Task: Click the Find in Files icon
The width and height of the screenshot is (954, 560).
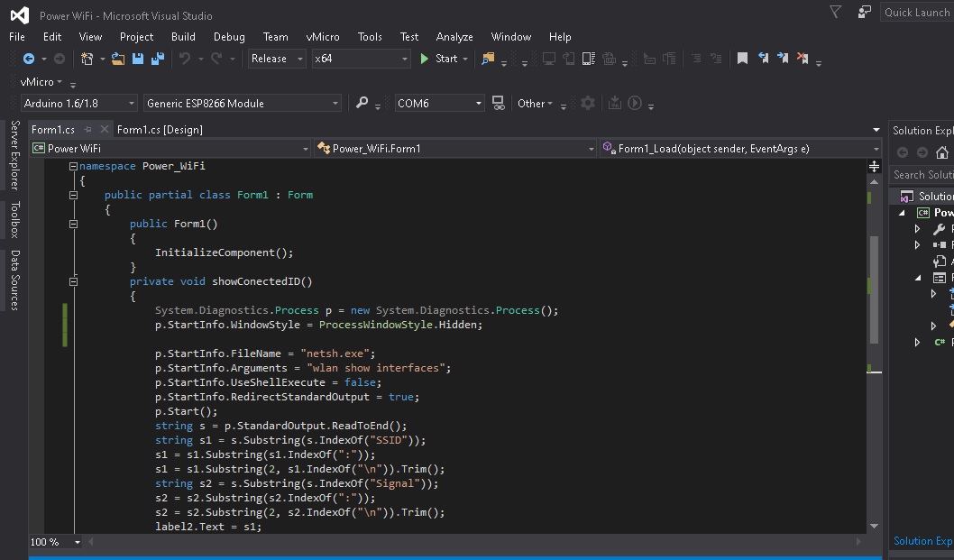Action: click(x=488, y=59)
